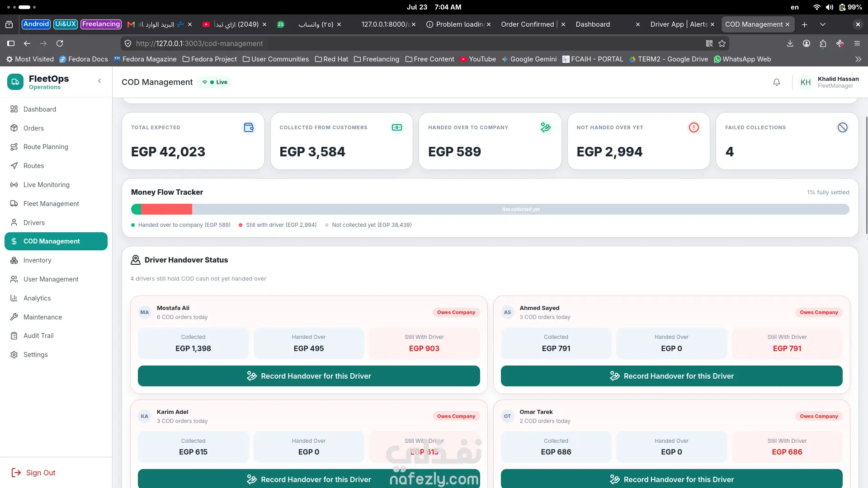The image size is (868, 488).
Task: Open Khalid Hassan user profile
Action: pos(829,82)
